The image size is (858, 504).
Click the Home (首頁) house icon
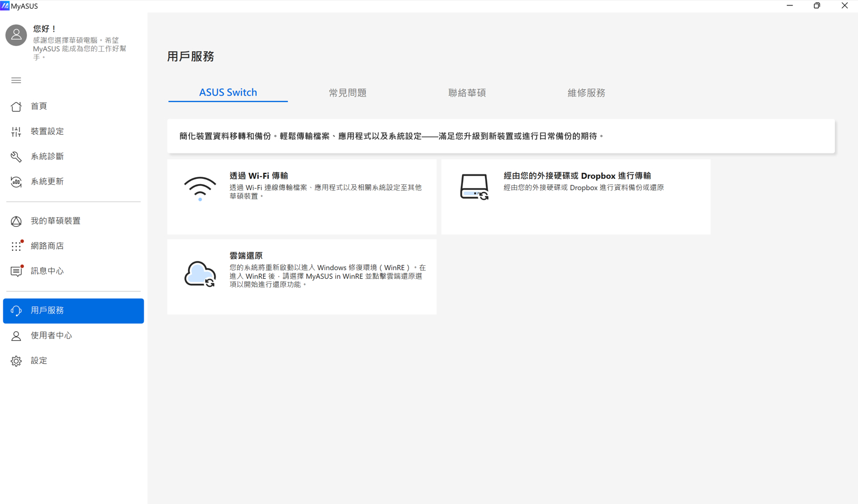click(x=16, y=106)
